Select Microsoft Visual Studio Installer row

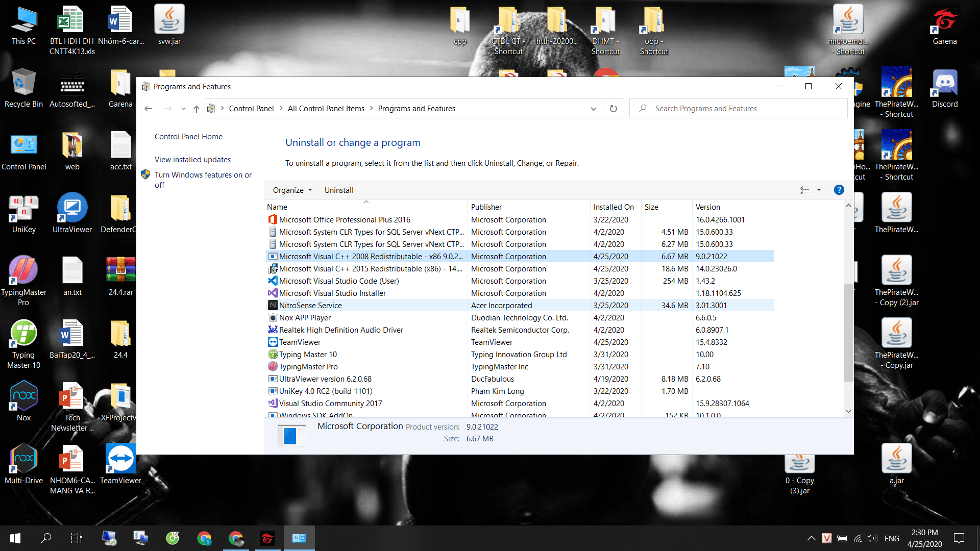pos(520,293)
